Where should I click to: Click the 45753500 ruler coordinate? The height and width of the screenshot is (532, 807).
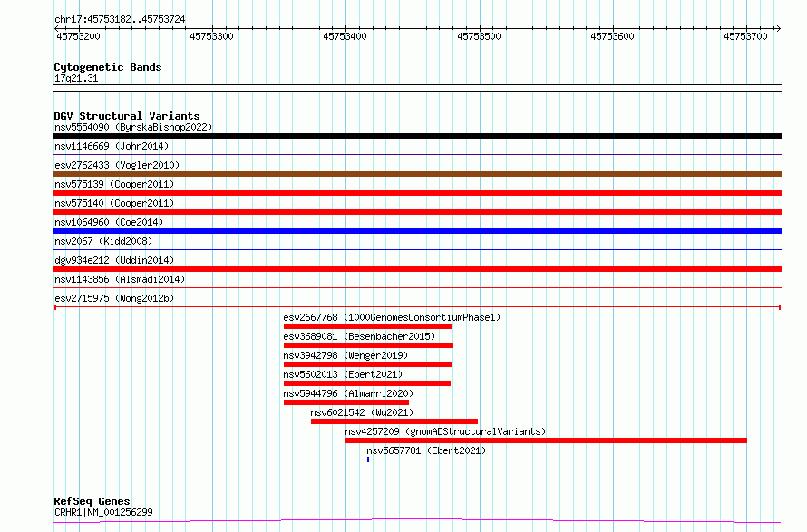[x=479, y=36]
